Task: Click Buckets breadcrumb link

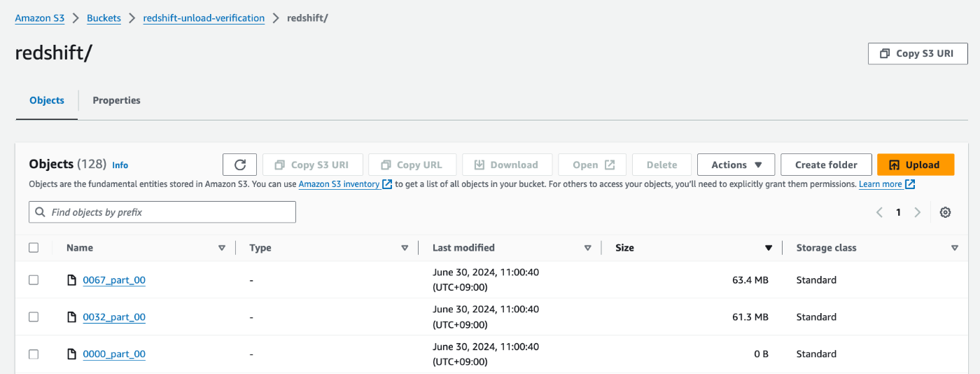Action: pos(104,18)
